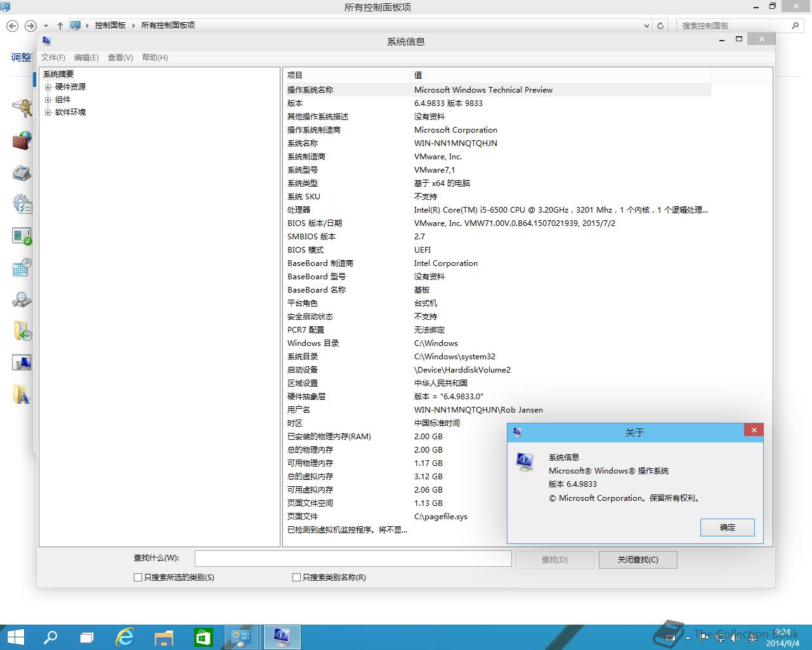The width and height of the screenshot is (812, 650).
Task: Click the System Information title bar icon
Action: 46,41
